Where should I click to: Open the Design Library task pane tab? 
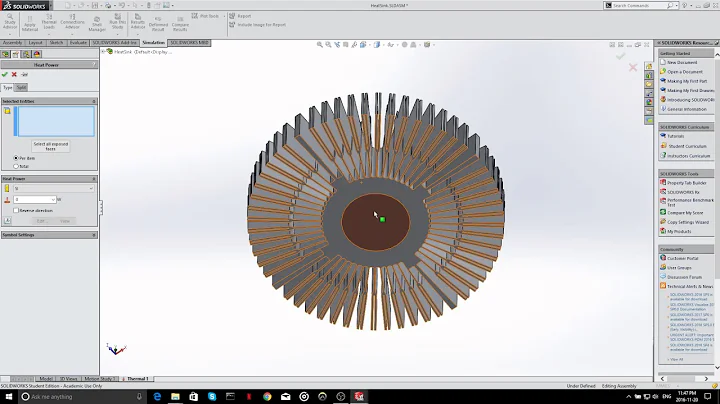(649, 75)
